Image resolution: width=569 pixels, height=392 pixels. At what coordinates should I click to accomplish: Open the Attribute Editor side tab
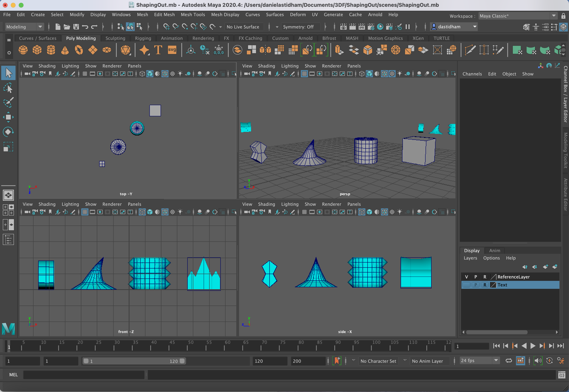tap(565, 195)
